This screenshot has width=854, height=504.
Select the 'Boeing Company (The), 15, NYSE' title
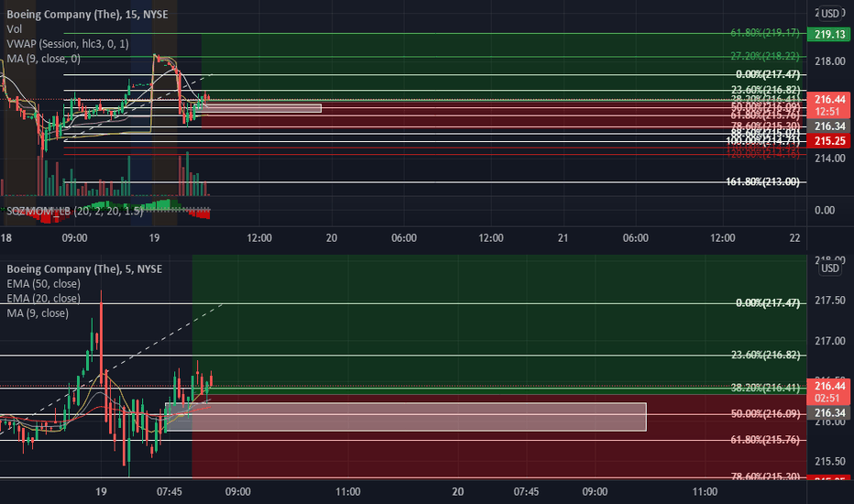pyautogui.click(x=87, y=14)
